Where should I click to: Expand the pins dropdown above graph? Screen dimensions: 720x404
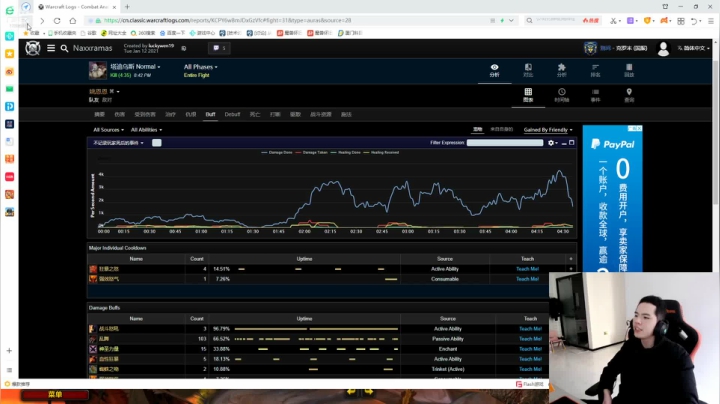pyautogui.click(x=118, y=143)
